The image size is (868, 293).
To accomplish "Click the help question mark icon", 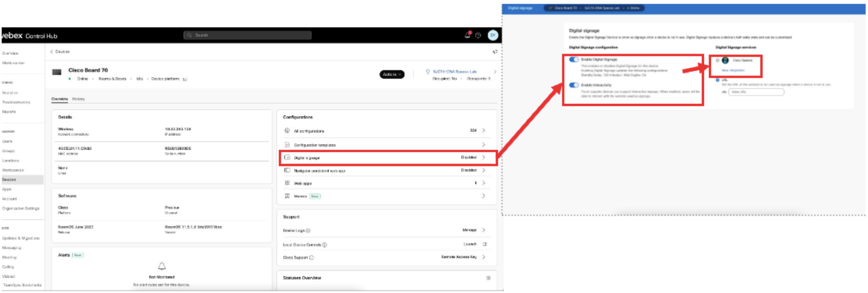I will (478, 35).
